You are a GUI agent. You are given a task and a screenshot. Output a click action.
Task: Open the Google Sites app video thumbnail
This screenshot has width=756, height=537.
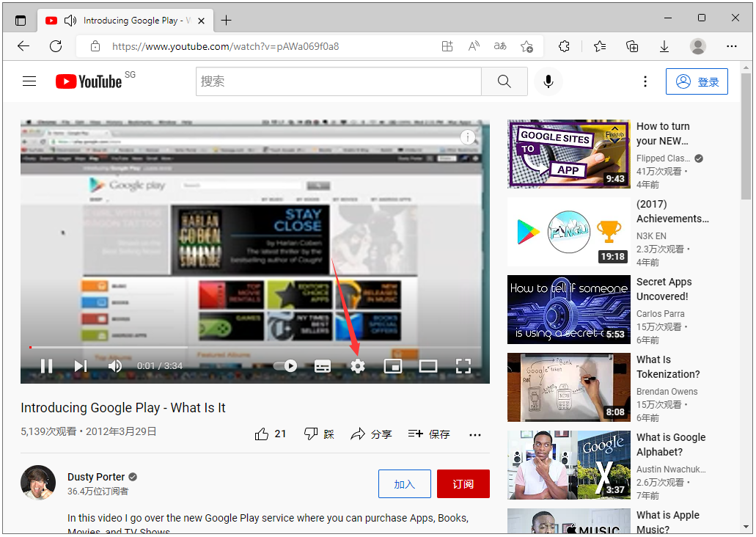point(569,154)
